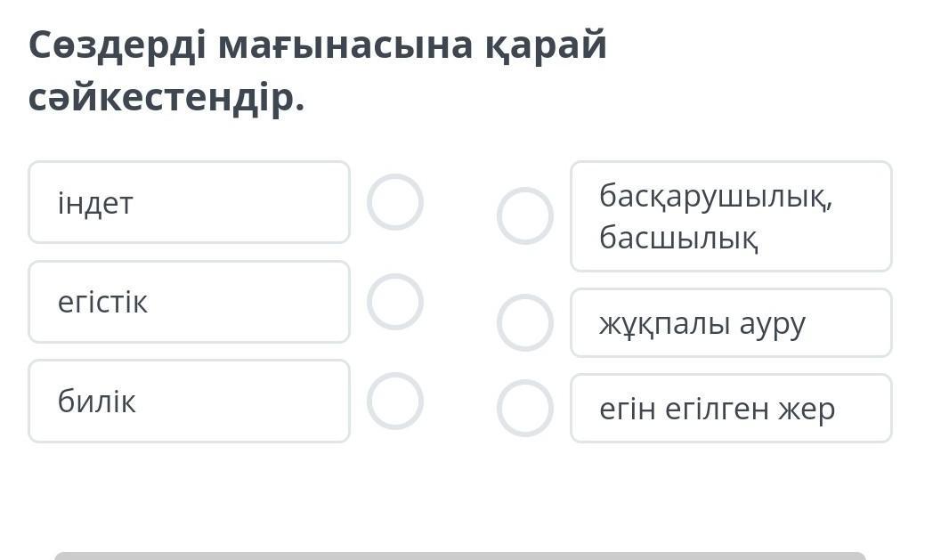Select the radio circle next to індет
Viewport: 941px width, 560px height.
click(x=394, y=202)
